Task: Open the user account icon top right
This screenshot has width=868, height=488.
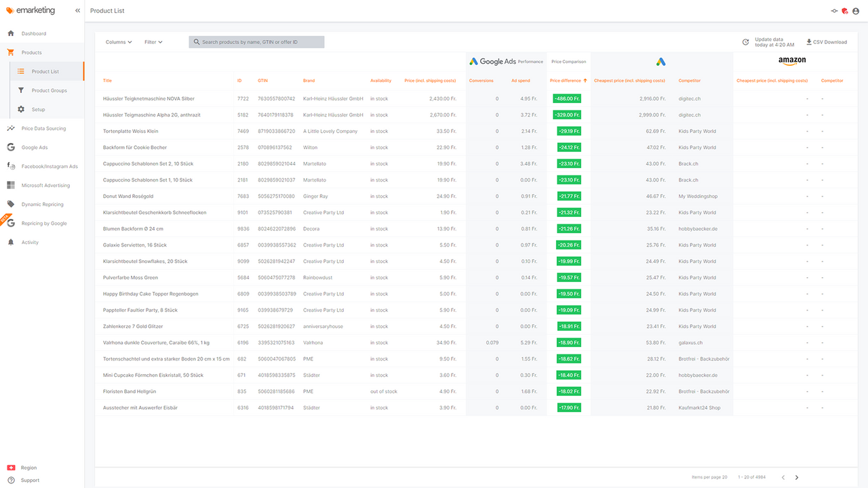Action: point(854,11)
